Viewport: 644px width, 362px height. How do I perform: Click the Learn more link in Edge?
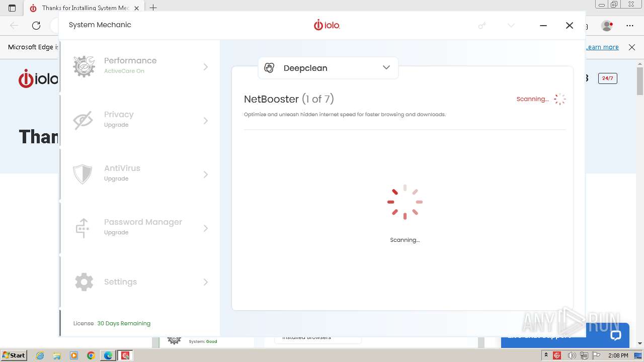tap(602, 47)
